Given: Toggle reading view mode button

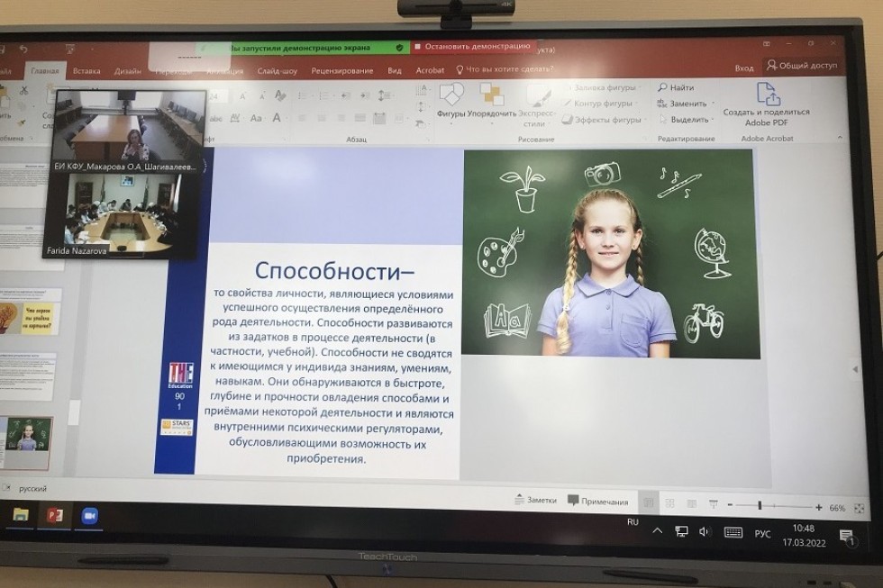Looking at the screenshot, I should pyautogui.click(x=691, y=504).
